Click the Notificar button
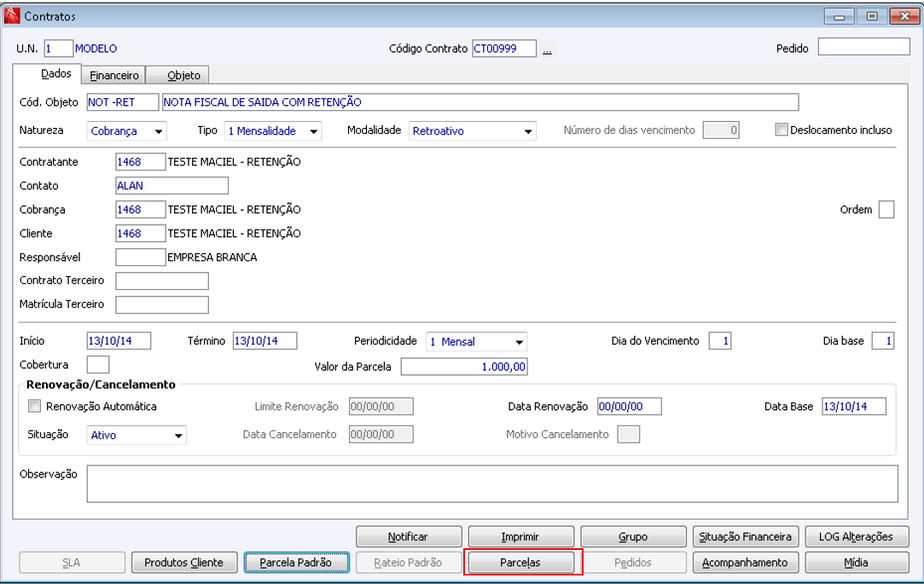The height and width of the screenshot is (584, 924). pos(409,536)
